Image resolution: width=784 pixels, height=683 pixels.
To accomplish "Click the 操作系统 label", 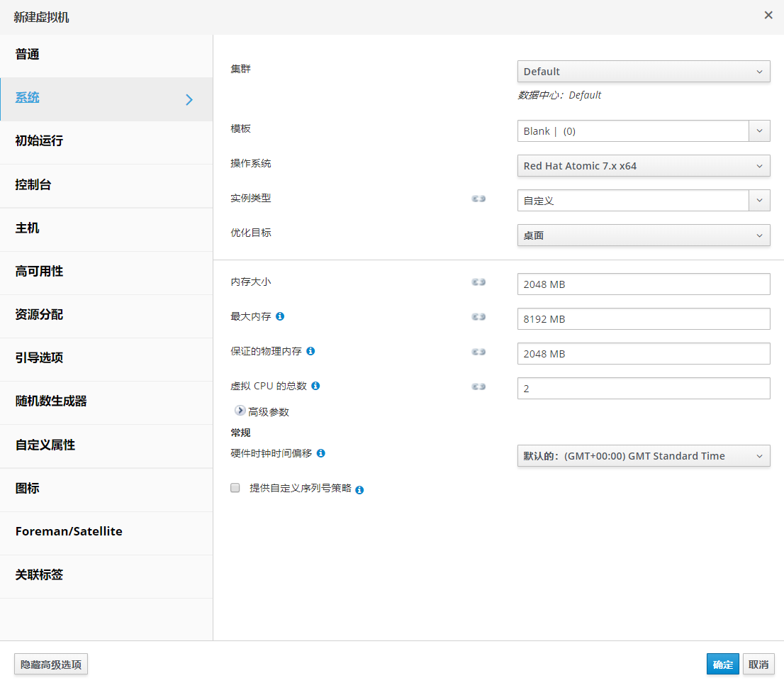I will 250,164.
